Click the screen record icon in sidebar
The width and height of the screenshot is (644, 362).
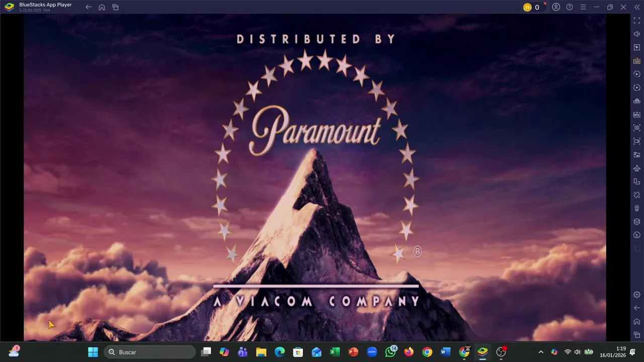coord(636,141)
